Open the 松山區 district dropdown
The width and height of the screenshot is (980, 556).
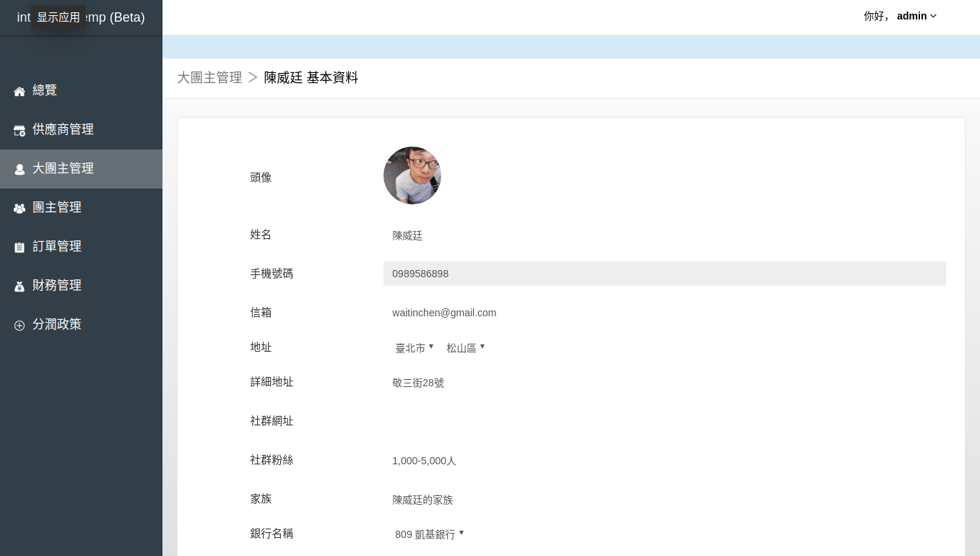[465, 348]
